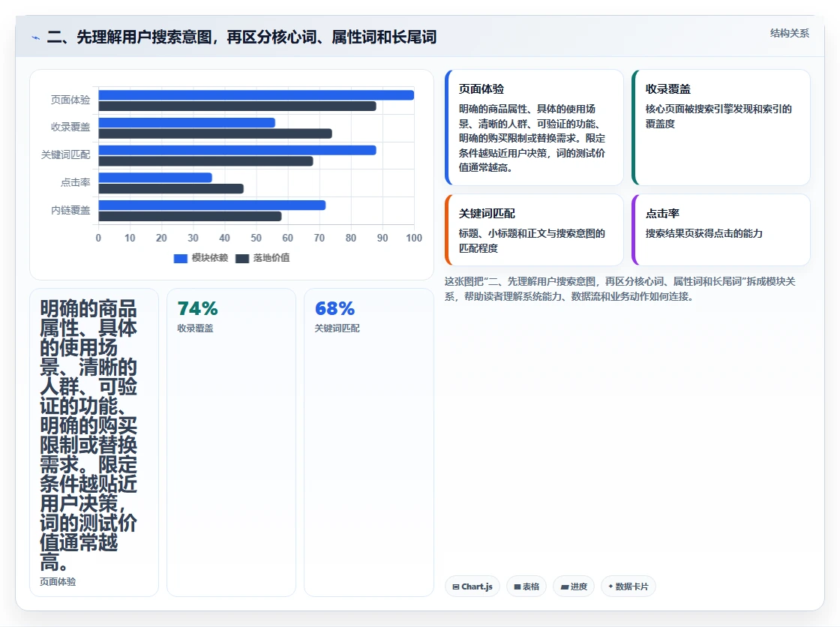Click the 数据卡片 tag button
840x627 pixels.
click(x=628, y=586)
